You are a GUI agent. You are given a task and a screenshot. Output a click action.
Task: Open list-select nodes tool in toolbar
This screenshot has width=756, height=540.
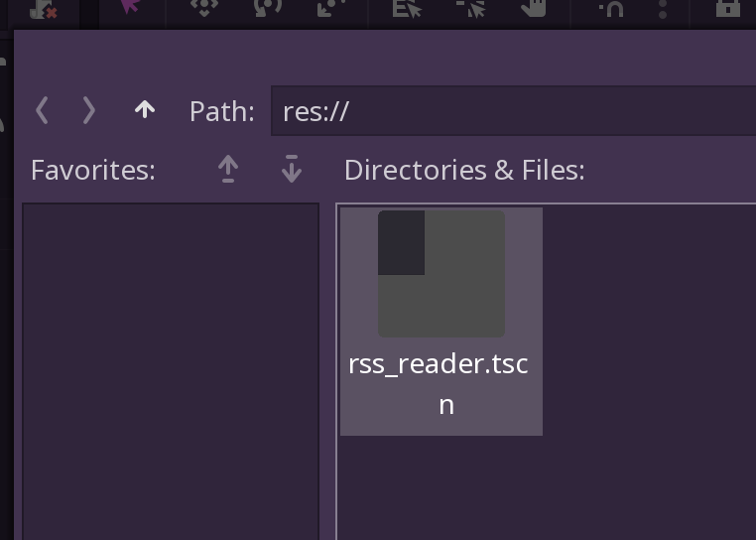pos(408,8)
